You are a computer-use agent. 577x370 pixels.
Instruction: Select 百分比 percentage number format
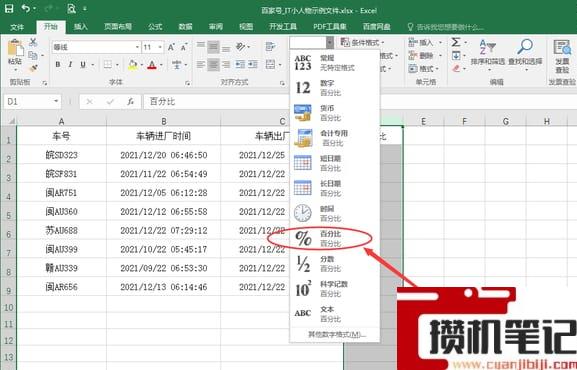[334, 239]
